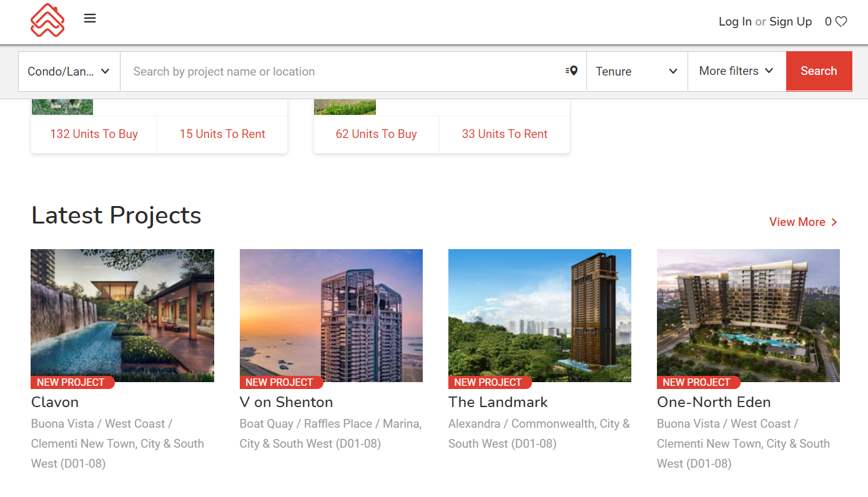
Task: Click the map location icon in search bar
Action: pyautogui.click(x=571, y=71)
